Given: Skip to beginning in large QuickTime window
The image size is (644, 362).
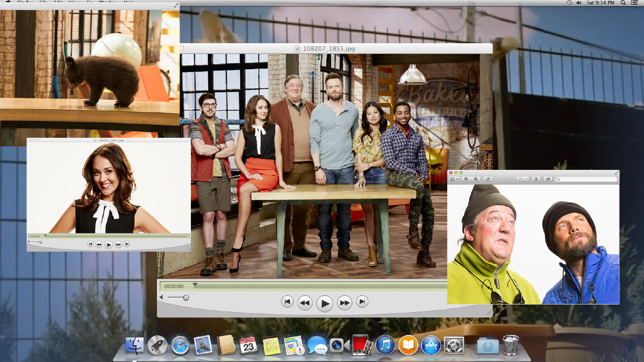Looking at the screenshot, I should point(287,302).
